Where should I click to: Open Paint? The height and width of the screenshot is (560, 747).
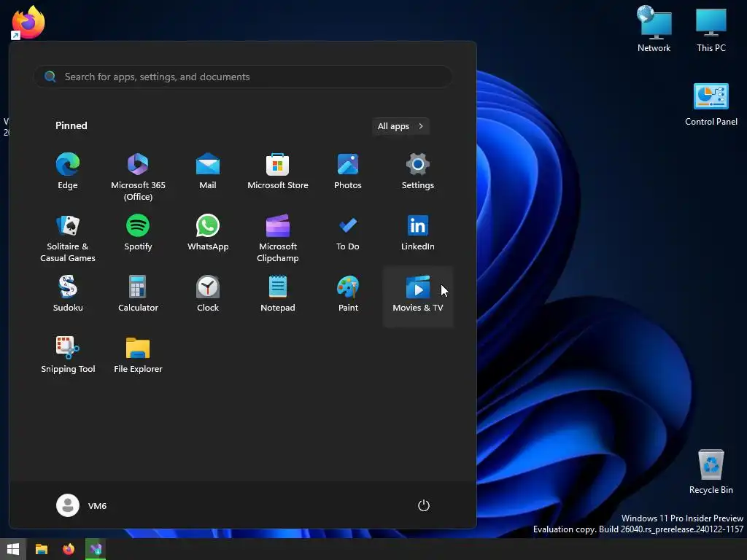point(348,295)
